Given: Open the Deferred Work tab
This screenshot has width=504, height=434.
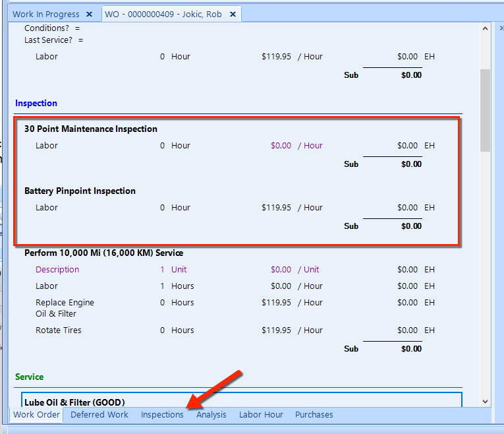Looking at the screenshot, I should click(x=99, y=414).
